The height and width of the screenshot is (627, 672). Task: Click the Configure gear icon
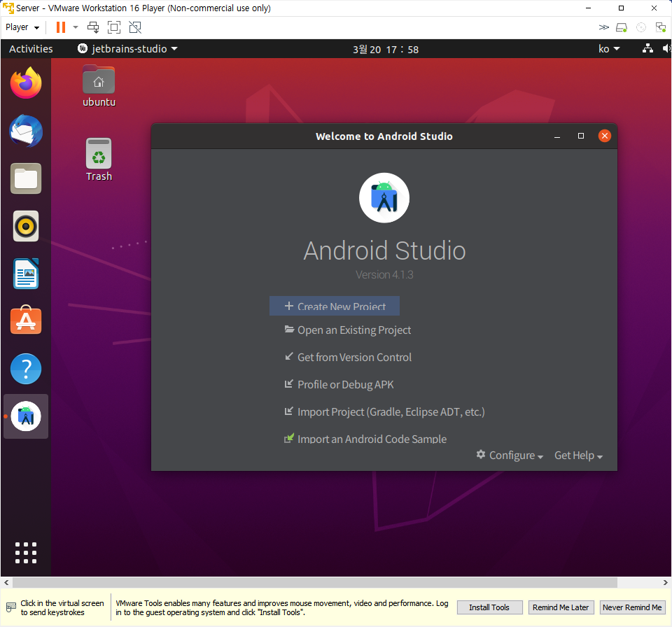[481, 454]
